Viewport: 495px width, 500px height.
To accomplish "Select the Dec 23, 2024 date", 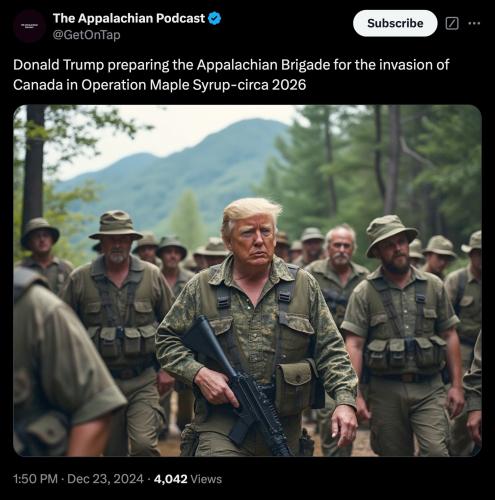I will (105, 479).
